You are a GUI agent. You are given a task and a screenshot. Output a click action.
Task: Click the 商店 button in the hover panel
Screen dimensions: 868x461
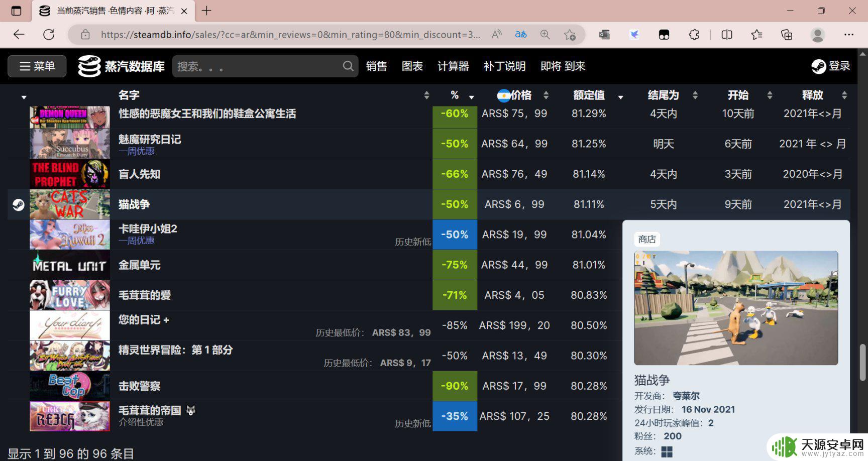click(647, 239)
